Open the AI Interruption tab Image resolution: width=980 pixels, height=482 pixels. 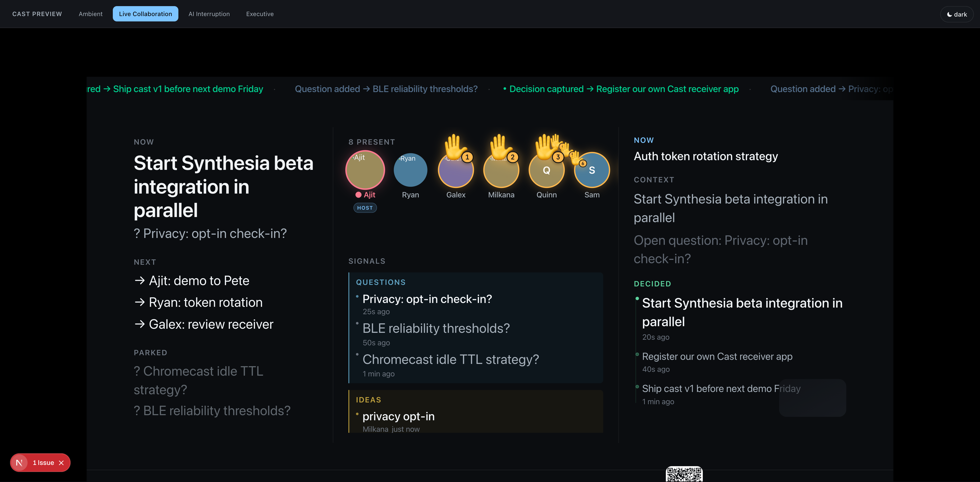[x=209, y=14]
